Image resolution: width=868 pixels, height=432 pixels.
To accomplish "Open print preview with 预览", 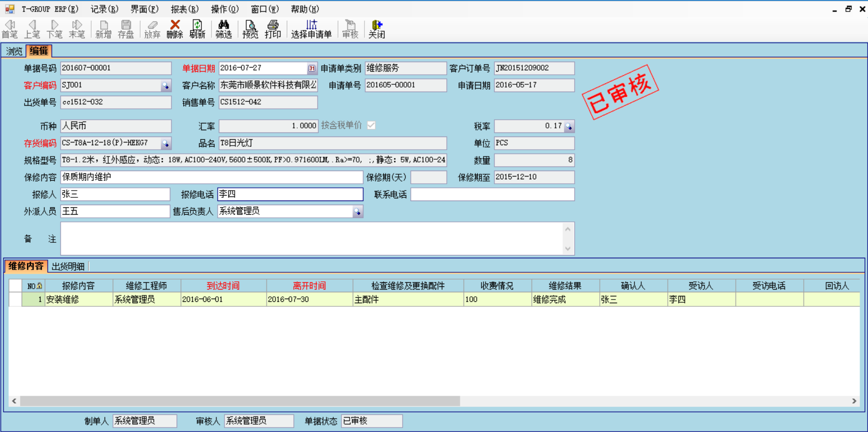I will (x=250, y=29).
